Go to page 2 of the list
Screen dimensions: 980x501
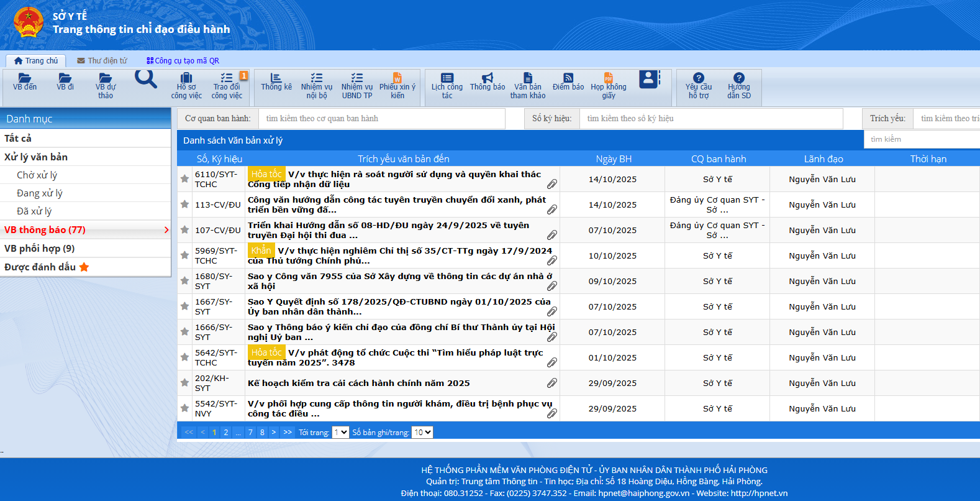click(226, 432)
